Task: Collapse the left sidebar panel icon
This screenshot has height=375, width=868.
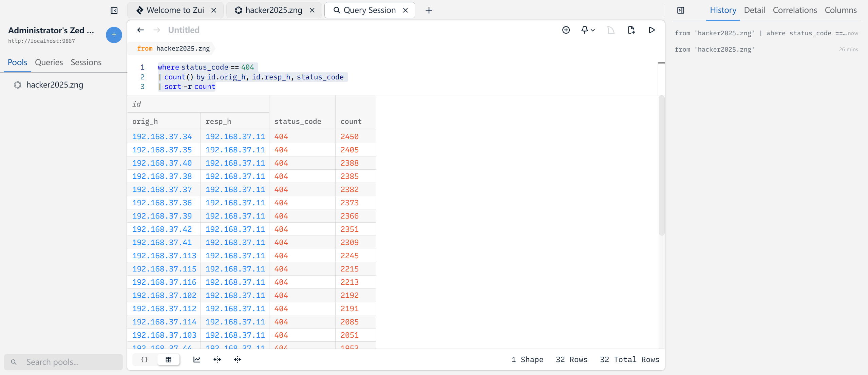Action: coord(114,11)
